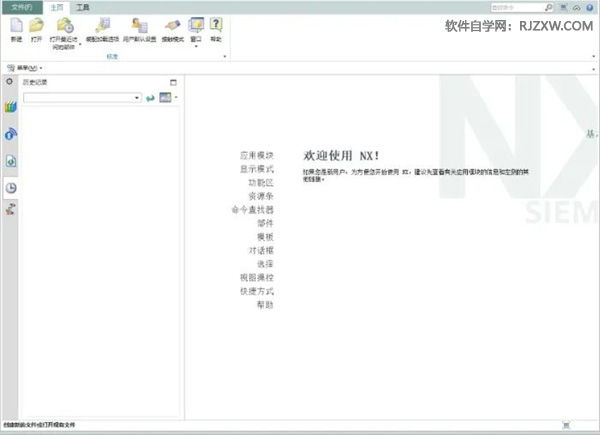Viewport: 600px width, 435px height.
Task: Toggle Touch Mode (触控模式) icon
Action: (173, 25)
